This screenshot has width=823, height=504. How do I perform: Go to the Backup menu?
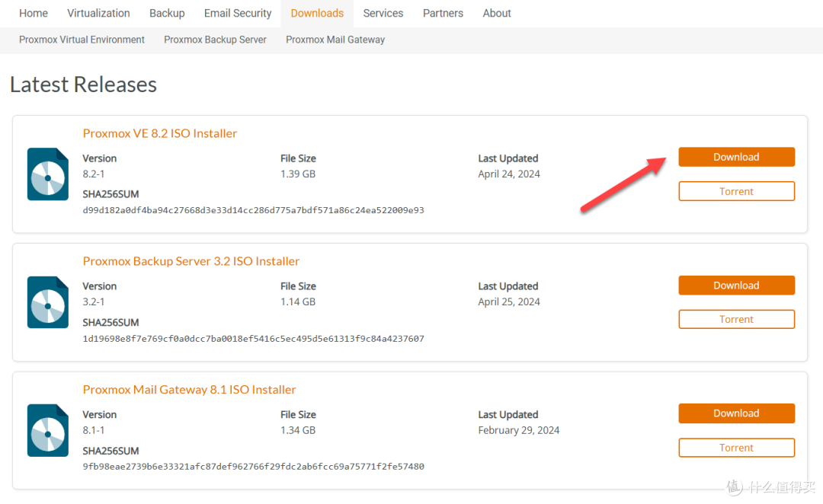tap(167, 13)
